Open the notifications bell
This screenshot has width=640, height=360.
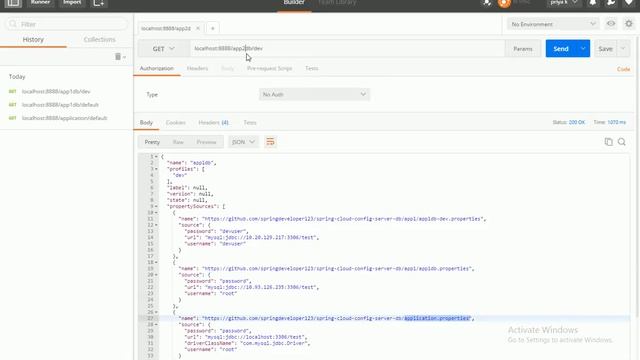pos(593,3)
